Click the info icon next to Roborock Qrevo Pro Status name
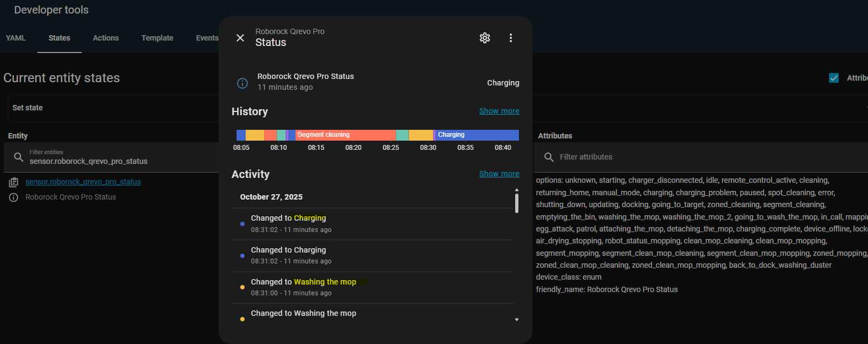Screen dimensions: 868x344 (x=14, y=197)
